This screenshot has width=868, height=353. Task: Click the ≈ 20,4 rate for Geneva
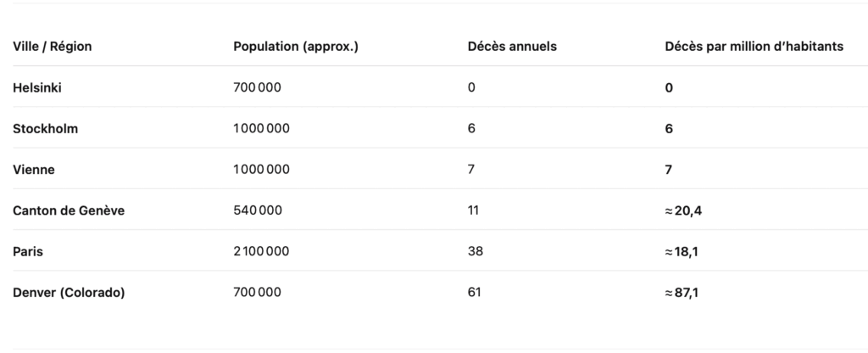tap(683, 210)
